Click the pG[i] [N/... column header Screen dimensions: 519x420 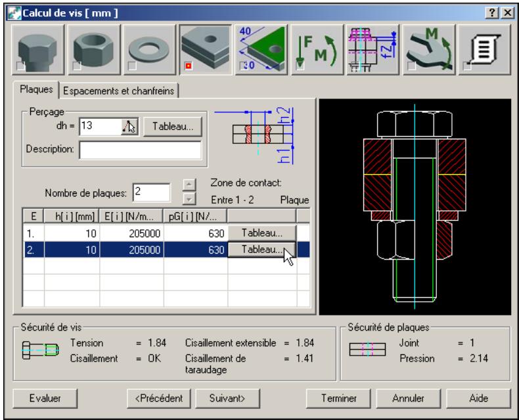point(195,217)
